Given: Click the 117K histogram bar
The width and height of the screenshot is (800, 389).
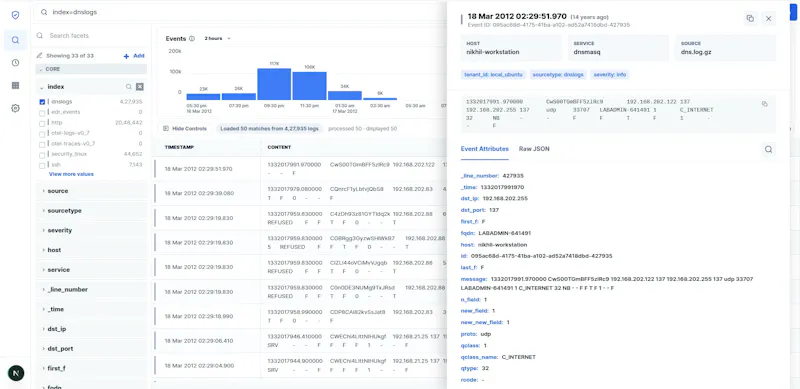Looking at the screenshot, I should [274, 84].
